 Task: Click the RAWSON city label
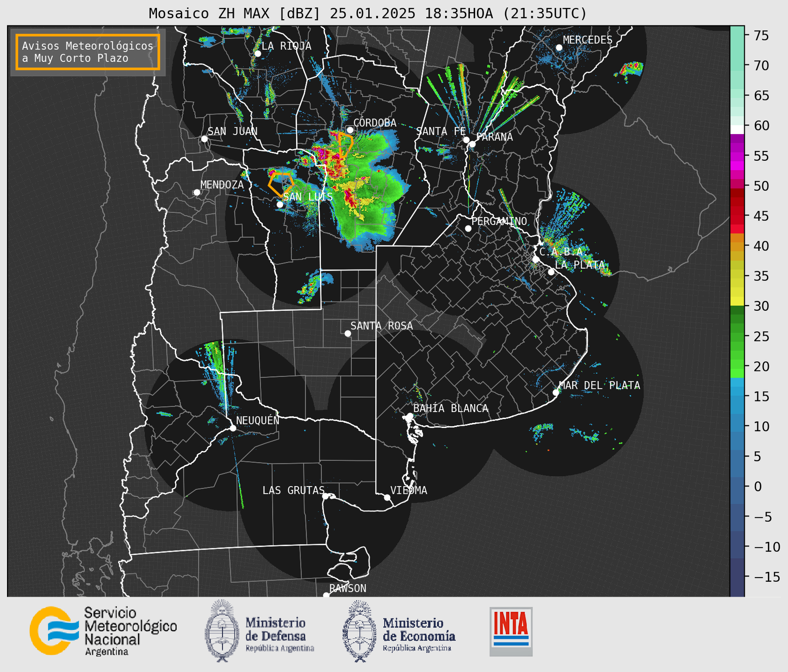pyautogui.click(x=348, y=588)
